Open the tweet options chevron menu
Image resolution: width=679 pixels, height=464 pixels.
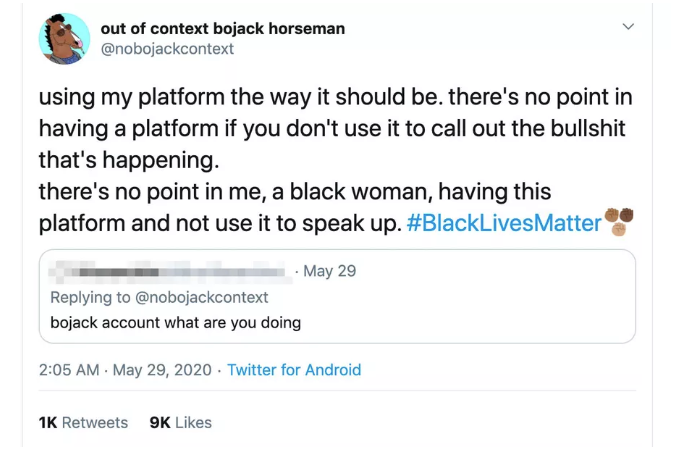(x=628, y=27)
